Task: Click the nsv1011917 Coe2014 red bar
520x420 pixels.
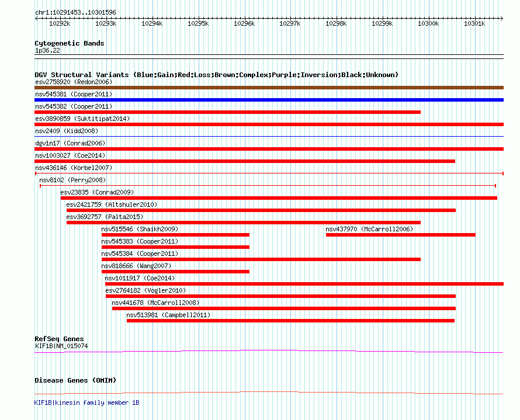Action: [x=304, y=284]
